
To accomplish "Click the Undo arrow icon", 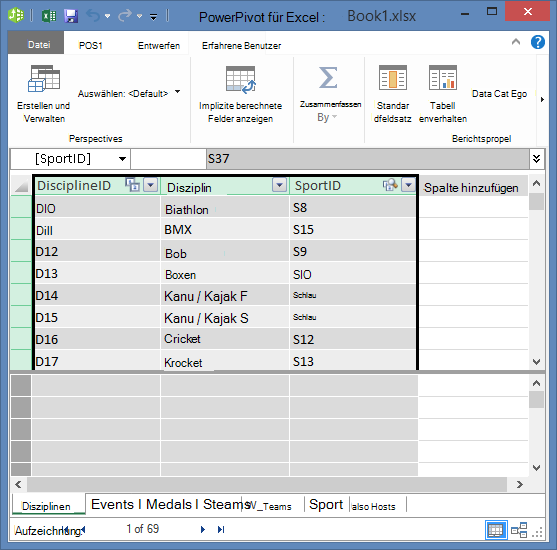I will 93,16.
